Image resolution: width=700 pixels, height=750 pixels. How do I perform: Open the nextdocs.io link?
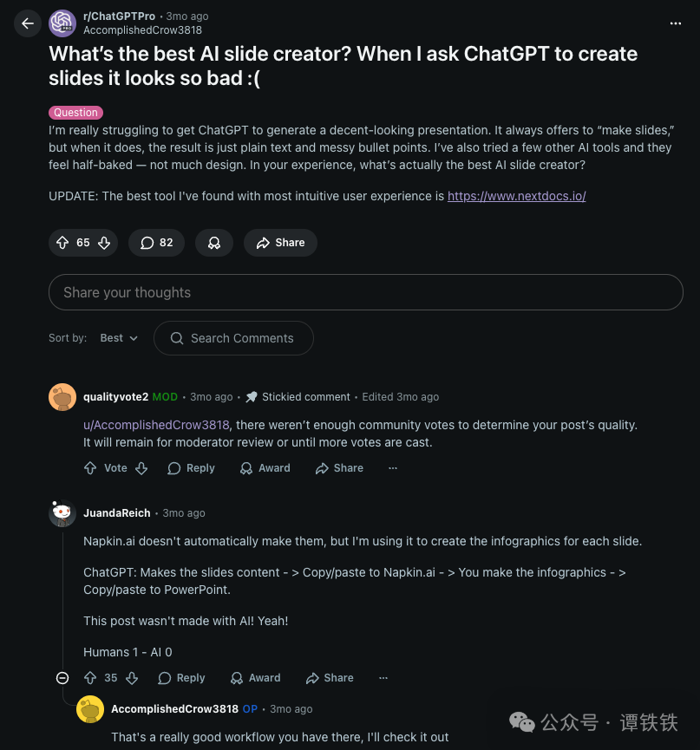pyautogui.click(x=516, y=196)
